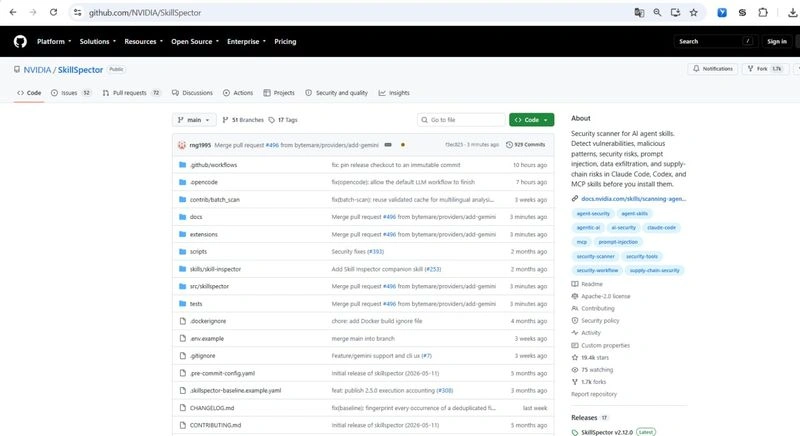The height and width of the screenshot is (436, 800).
Task: Open the Actions tab
Action: pos(238,93)
